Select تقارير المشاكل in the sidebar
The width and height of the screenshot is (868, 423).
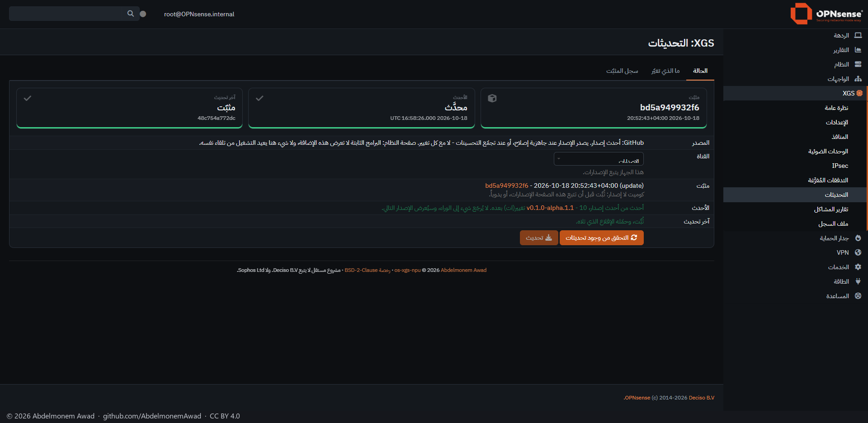831,209
